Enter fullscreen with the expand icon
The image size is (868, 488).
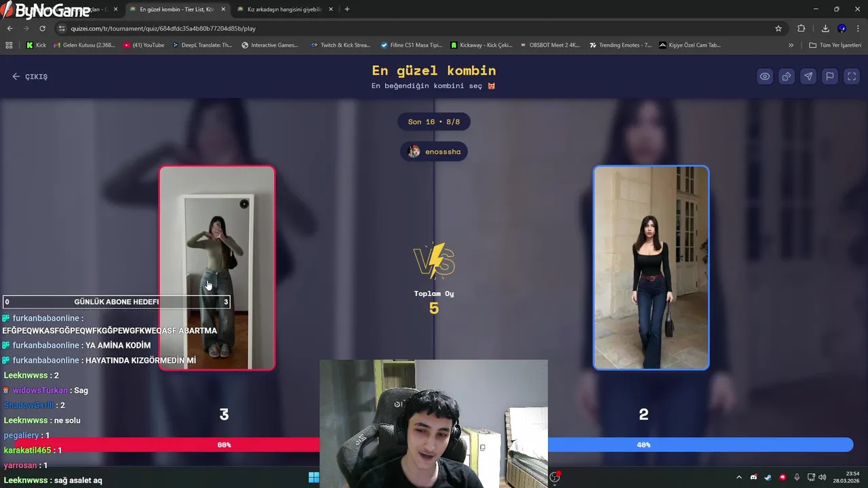coord(852,77)
